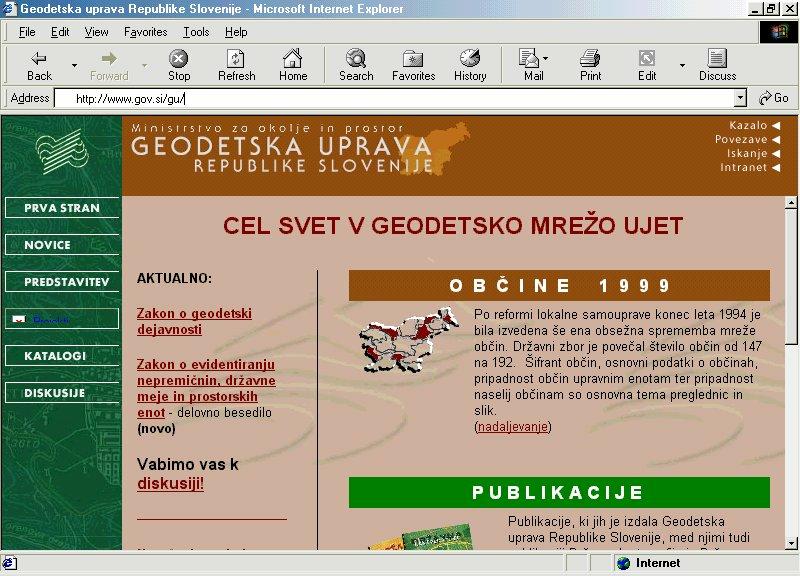Click the publications cover image
Screen dimensions: 800x576
point(421,537)
